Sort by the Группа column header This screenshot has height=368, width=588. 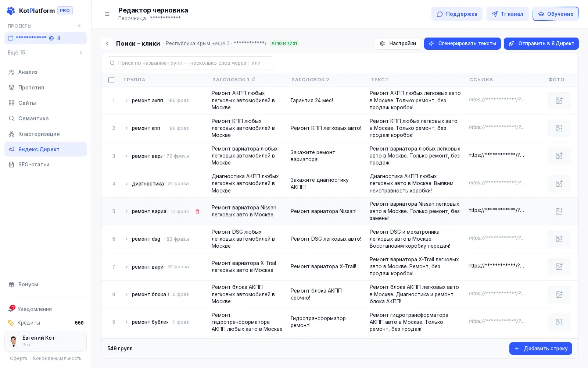(x=135, y=79)
